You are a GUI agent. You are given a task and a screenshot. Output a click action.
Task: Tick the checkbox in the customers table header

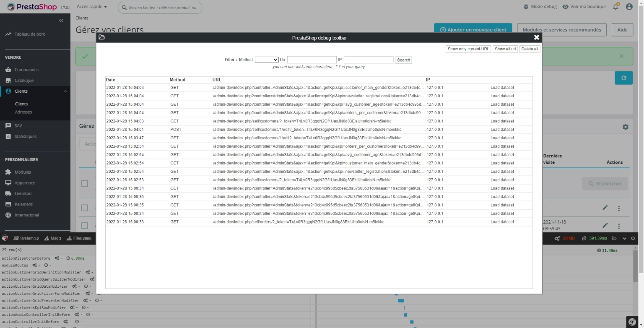point(84,184)
